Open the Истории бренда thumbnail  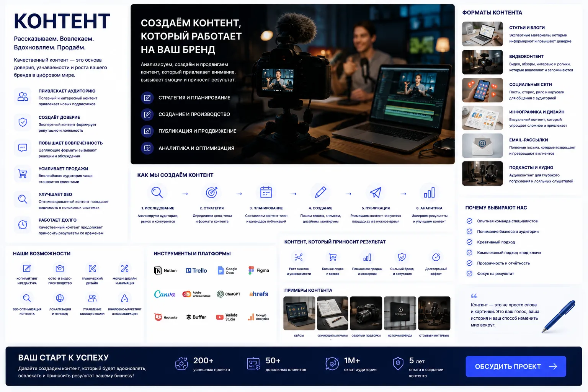(400, 313)
